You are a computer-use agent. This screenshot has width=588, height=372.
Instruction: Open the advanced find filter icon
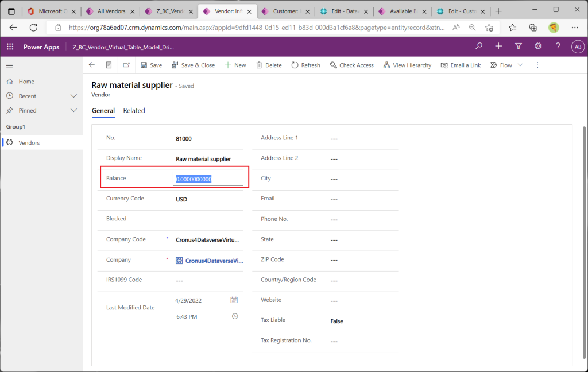tap(519, 46)
